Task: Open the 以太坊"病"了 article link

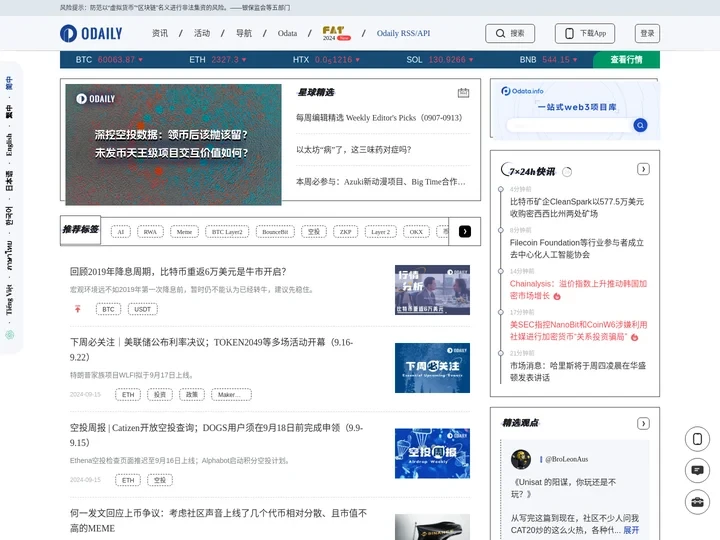Action: (354, 150)
